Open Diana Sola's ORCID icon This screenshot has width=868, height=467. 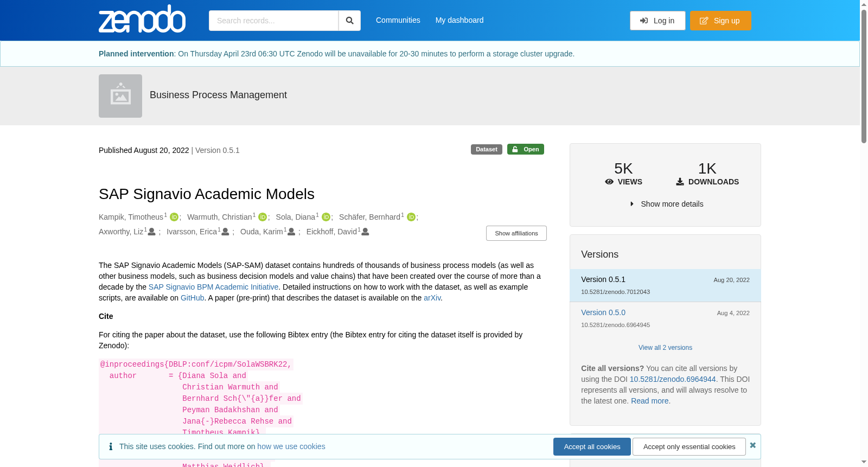[x=326, y=217]
